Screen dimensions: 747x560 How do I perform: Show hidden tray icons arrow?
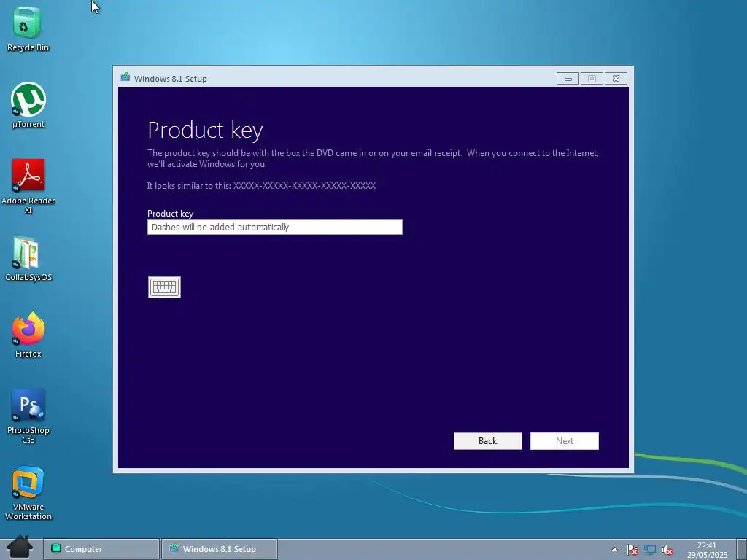point(614,550)
